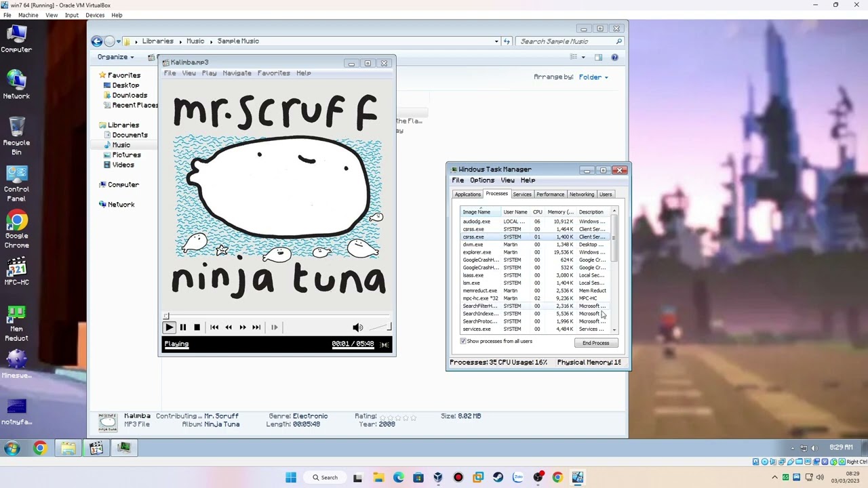
Task: Select the mpc-hc.exe *32 process
Action: coord(536,298)
